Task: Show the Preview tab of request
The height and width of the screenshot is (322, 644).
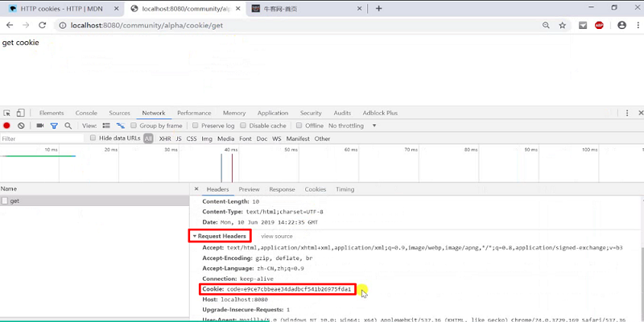Action: click(x=249, y=189)
